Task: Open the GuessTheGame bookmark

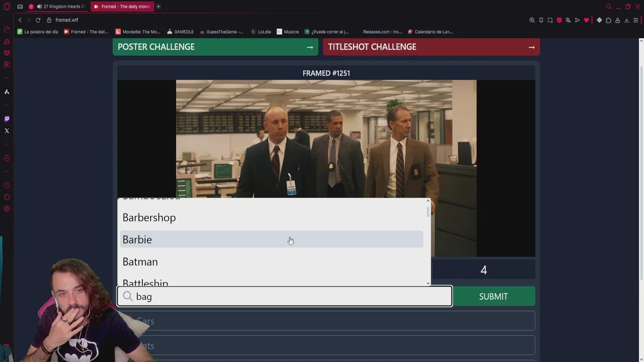Action: pyautogui.click(x=221, y=32)
